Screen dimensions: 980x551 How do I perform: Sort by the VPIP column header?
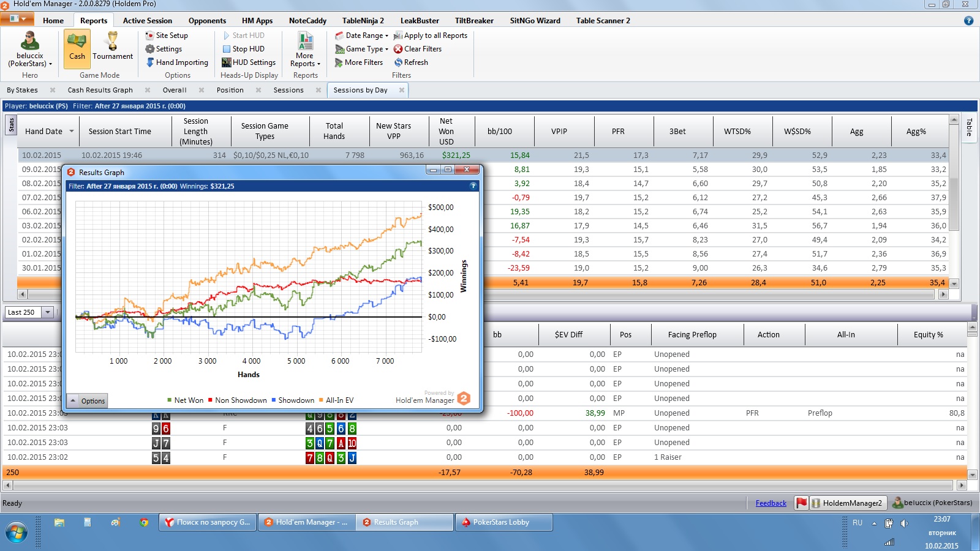click(x=563, y=131)
